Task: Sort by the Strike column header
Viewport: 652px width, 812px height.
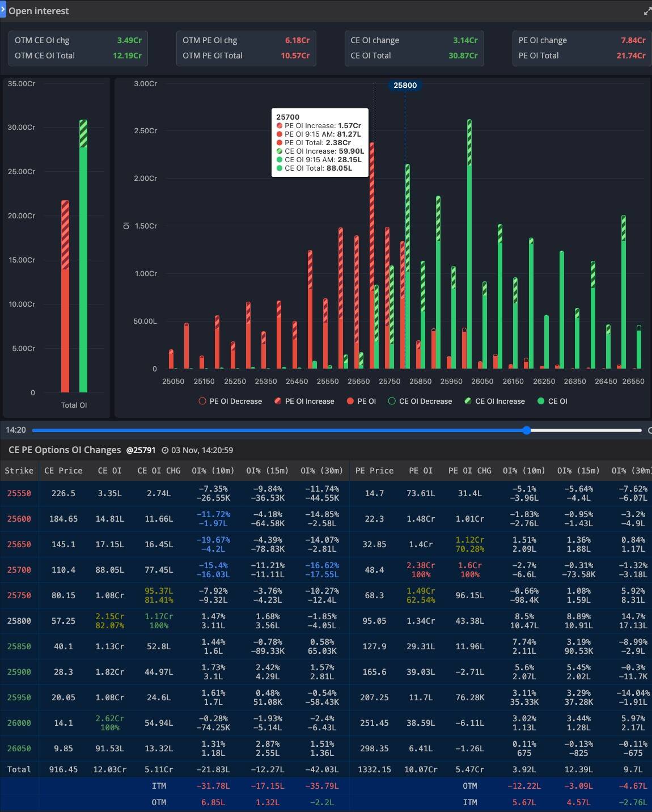Action: 19,471
